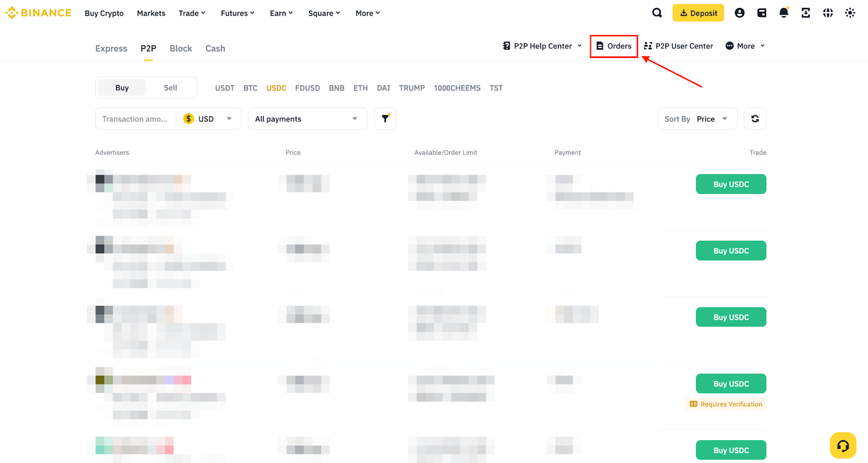Viewport: 868px width, 463px height.
Task: Expand the More dropdown next to P2P User Center
Action: 745,46
